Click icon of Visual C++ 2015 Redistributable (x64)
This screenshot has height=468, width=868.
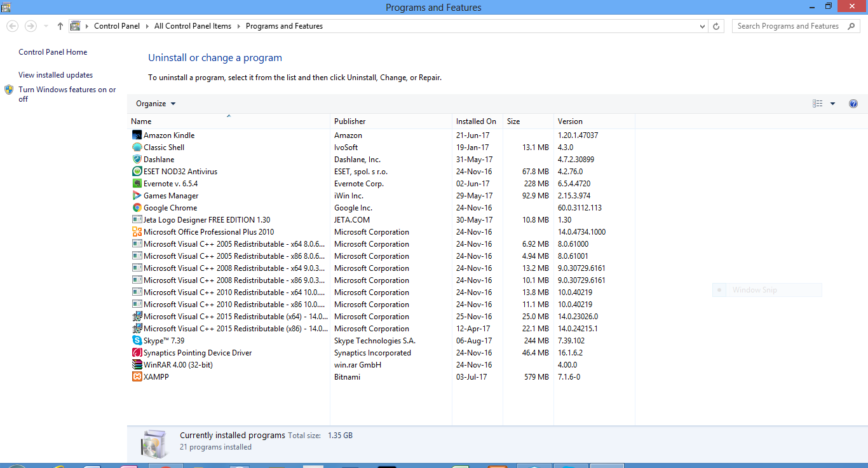pyautogui.click(x=137, y=316)
